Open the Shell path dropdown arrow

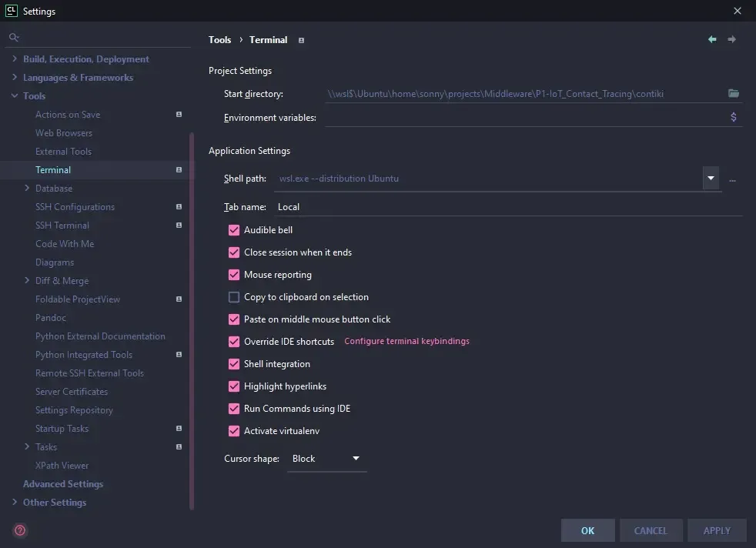coord(710,179)
